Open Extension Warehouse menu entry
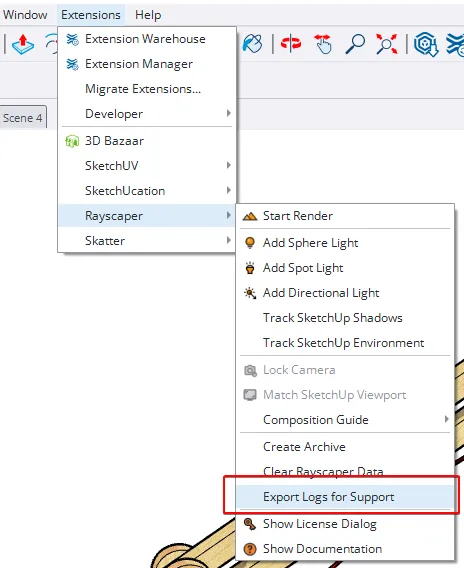The width and height of the screenshot is (464, 568). [147, 39]
